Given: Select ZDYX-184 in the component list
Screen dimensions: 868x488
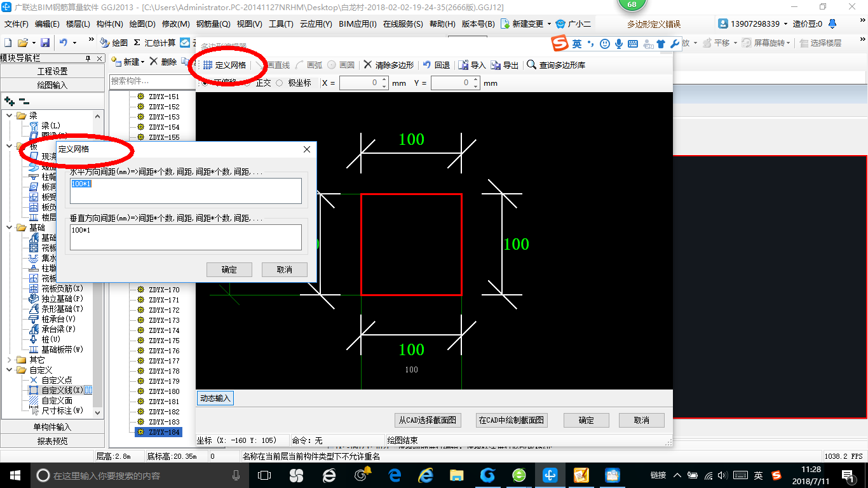Looking at the screenshot, I should 158,432.
